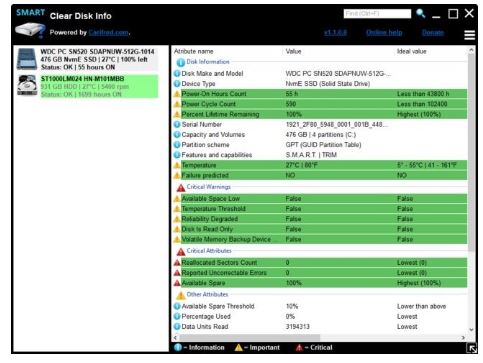Click info icon beside Available Spare Threshold
The width and height of the screenshot is (483, 363).
coord(177,306)
